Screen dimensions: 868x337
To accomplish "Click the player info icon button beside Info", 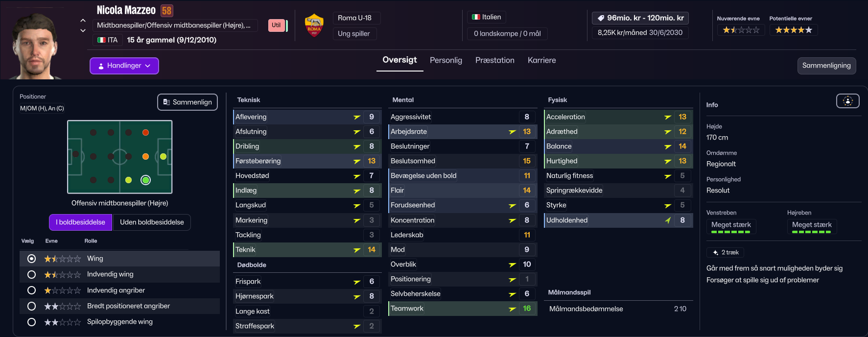I will tap(847, 101).
